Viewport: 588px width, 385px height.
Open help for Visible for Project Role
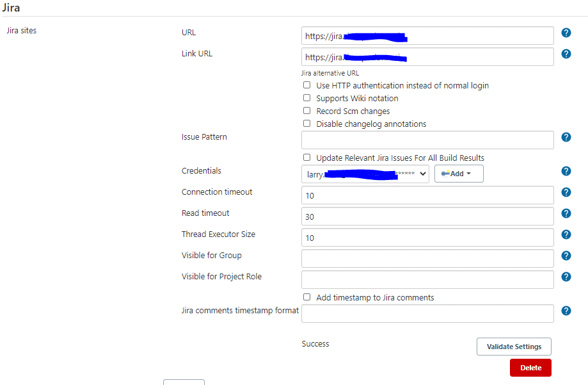566,277
